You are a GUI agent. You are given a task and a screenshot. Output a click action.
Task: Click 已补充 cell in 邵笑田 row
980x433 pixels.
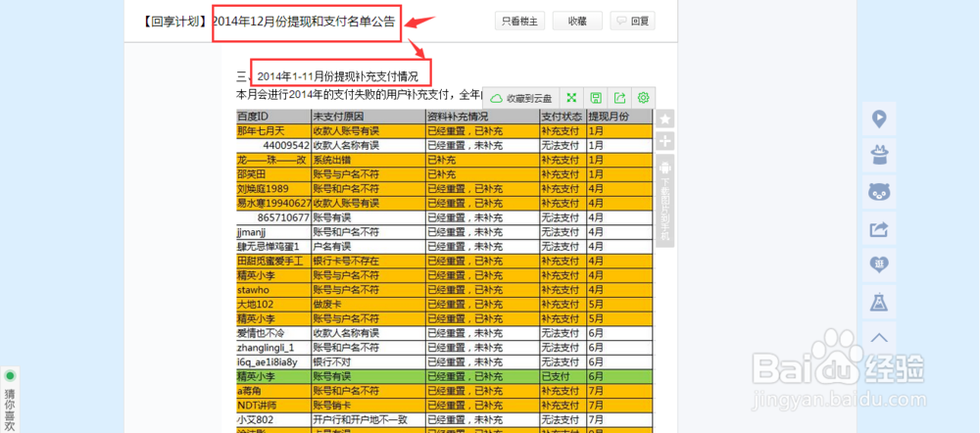[x=483, y=174]
